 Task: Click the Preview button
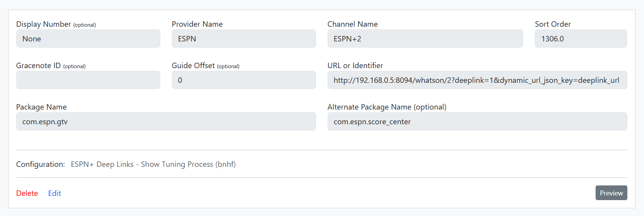point(611,193)
